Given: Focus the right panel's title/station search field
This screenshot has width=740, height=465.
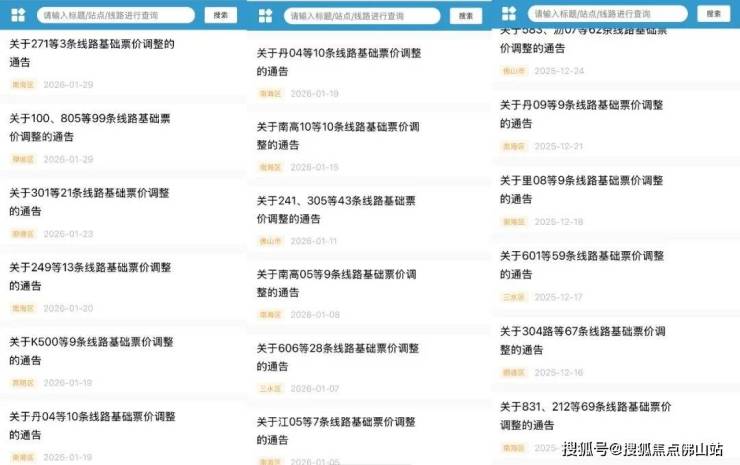Looking at the screenshot, I should [x=607, y=14].
